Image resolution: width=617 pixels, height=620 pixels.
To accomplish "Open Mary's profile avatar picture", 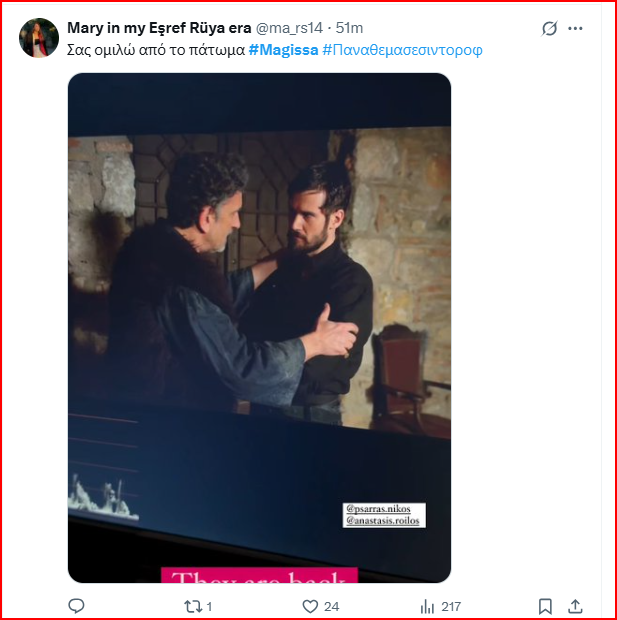I will (40, 38).
